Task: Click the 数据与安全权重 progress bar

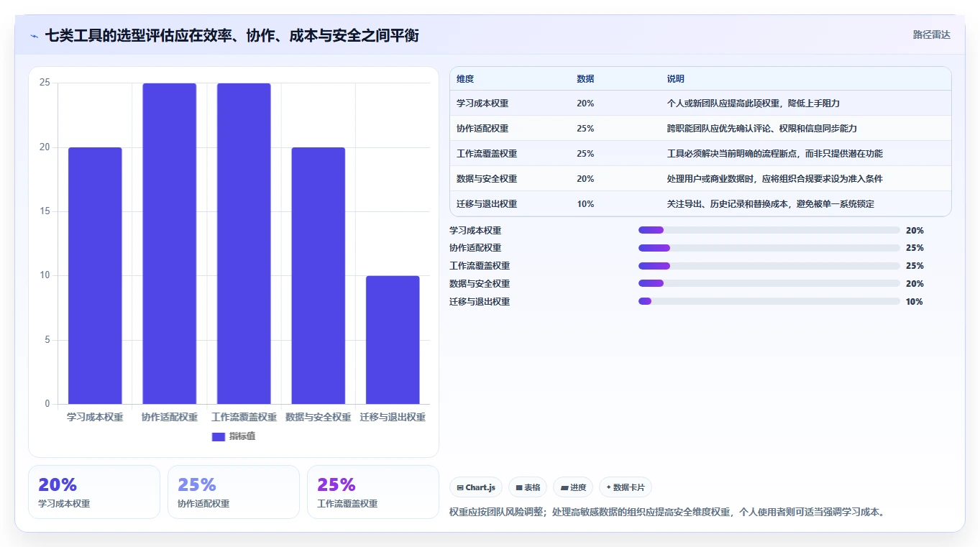Action: (769, 284)
